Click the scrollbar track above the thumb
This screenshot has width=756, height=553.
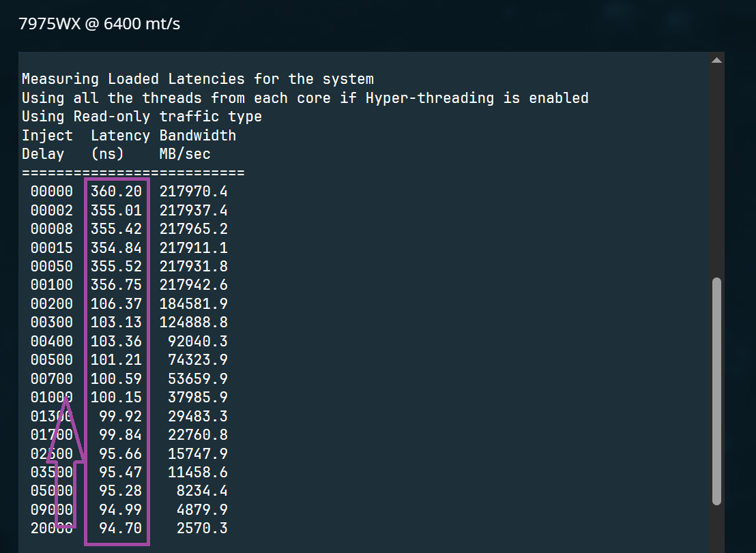(716, 170)
